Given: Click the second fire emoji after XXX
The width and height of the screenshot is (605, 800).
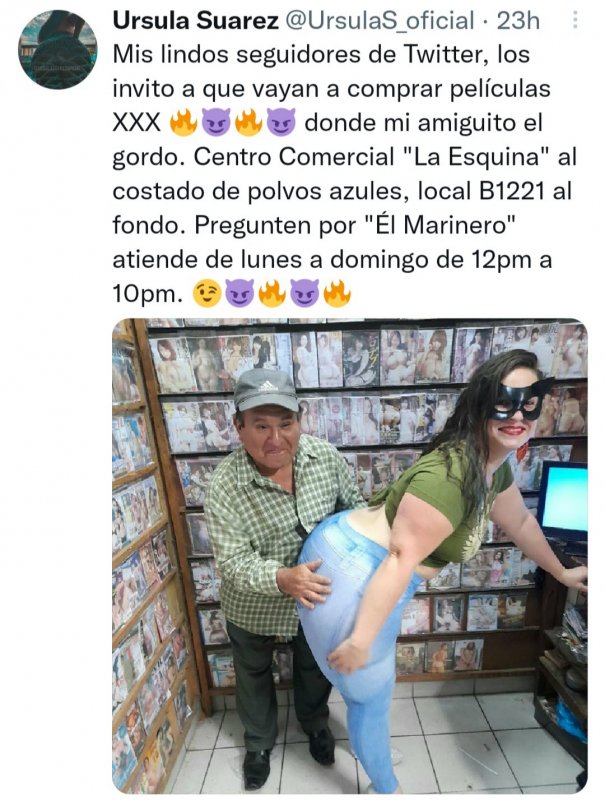Looking at the screenshot, I should tap(248, 123).
